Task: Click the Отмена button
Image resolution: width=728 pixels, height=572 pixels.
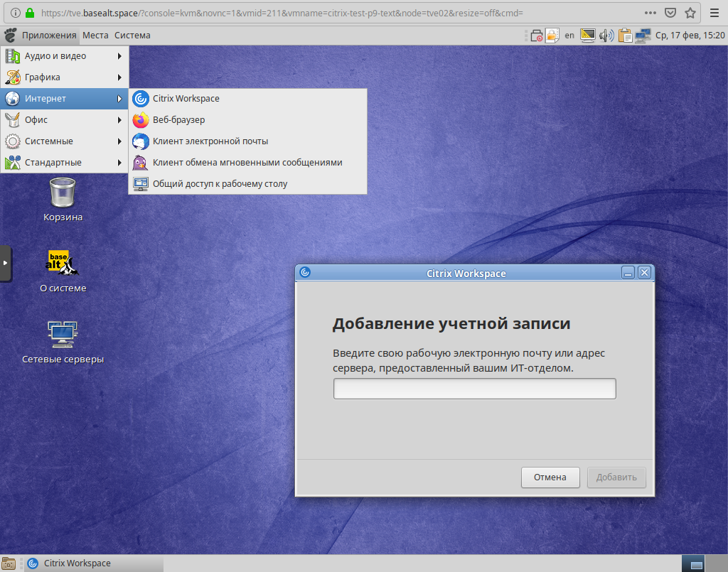Action: tap(550, 477)
